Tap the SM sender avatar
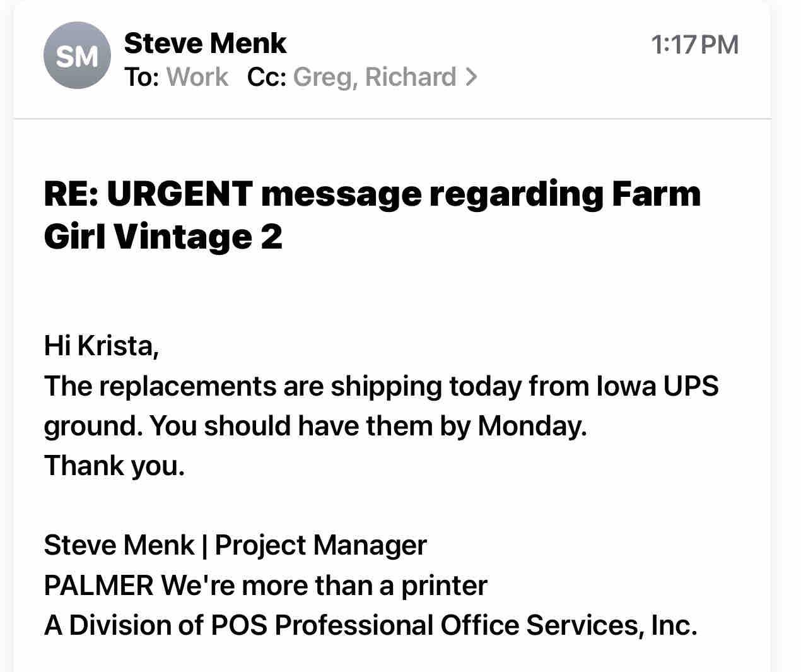Image resolution: width=801 pixels, height=672 pixels. click(x=77, y=56)
